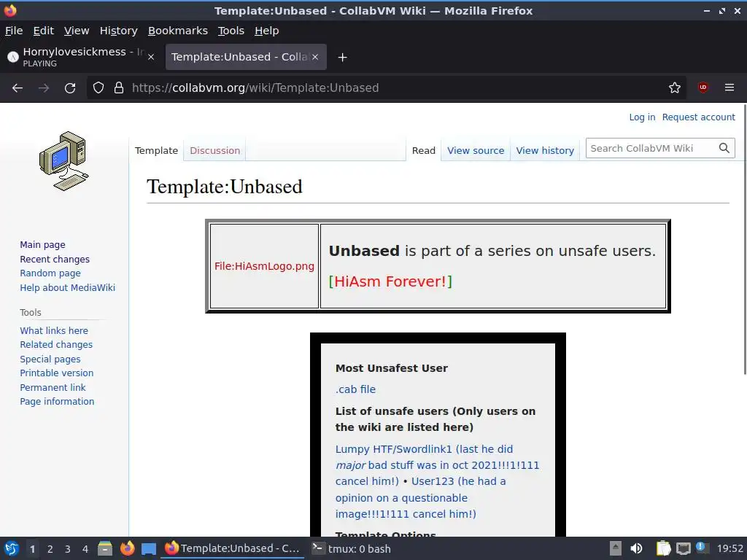Open the tracking protection shield icon

[x=98, y=87]
